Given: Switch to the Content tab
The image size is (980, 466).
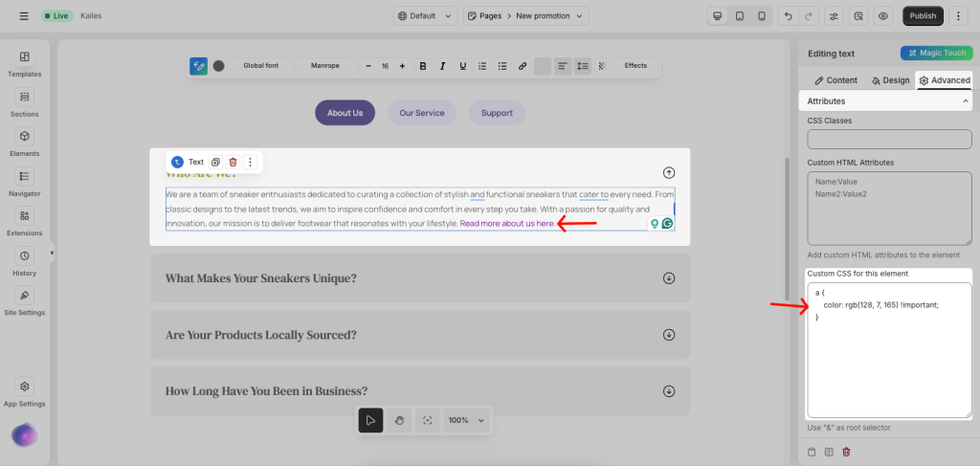Looking at the screenshot, I should coord(835,80).
